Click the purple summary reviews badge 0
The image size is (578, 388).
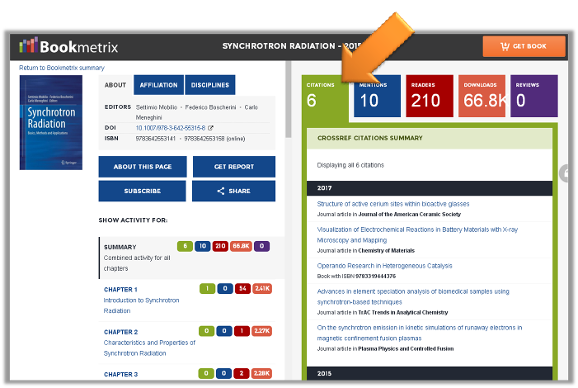(x=262, y=246)
